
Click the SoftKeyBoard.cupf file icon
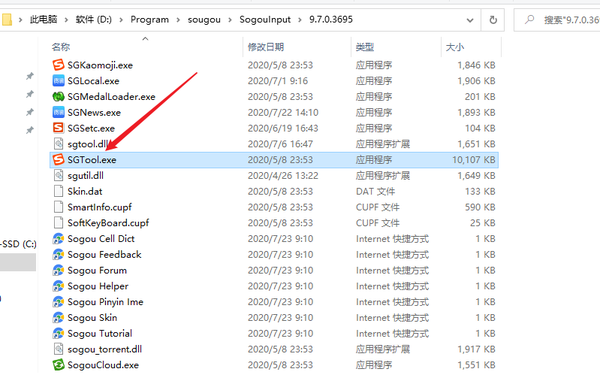coord(58,223)
